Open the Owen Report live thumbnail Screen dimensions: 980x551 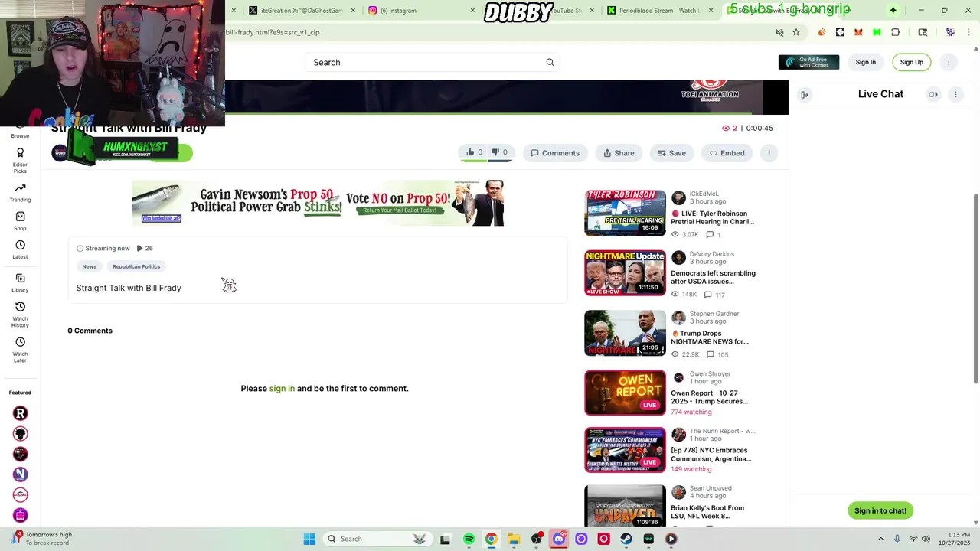(625, 393)
